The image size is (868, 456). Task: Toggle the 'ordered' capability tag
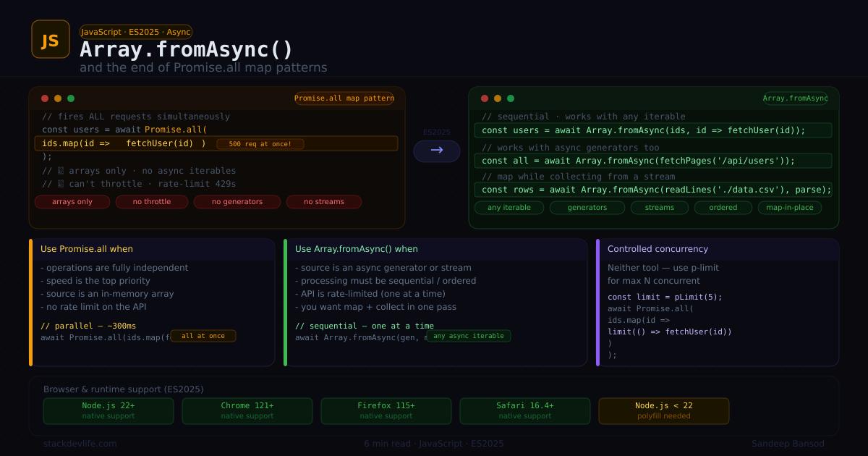point(723,208)
